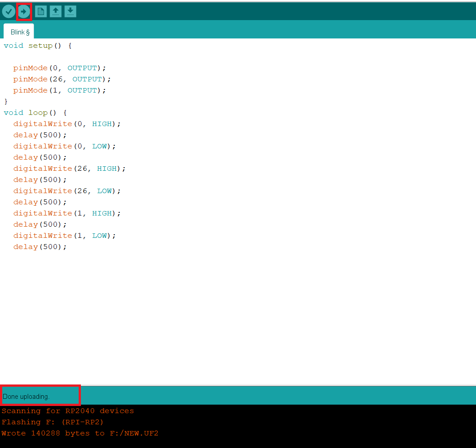Click the pinMode(1, OUTPUT) line
Screen dimensions: 476x448
[x=59, y=90]
